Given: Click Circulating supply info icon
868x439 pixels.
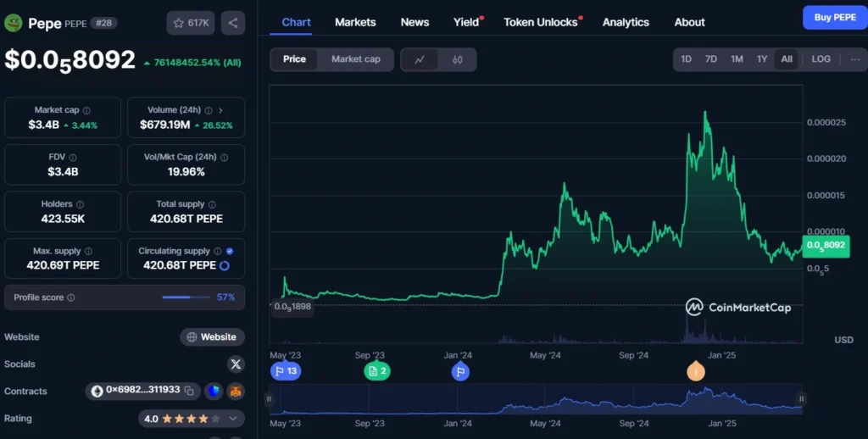Looking at the screenshot, I should tap(218, 252).
